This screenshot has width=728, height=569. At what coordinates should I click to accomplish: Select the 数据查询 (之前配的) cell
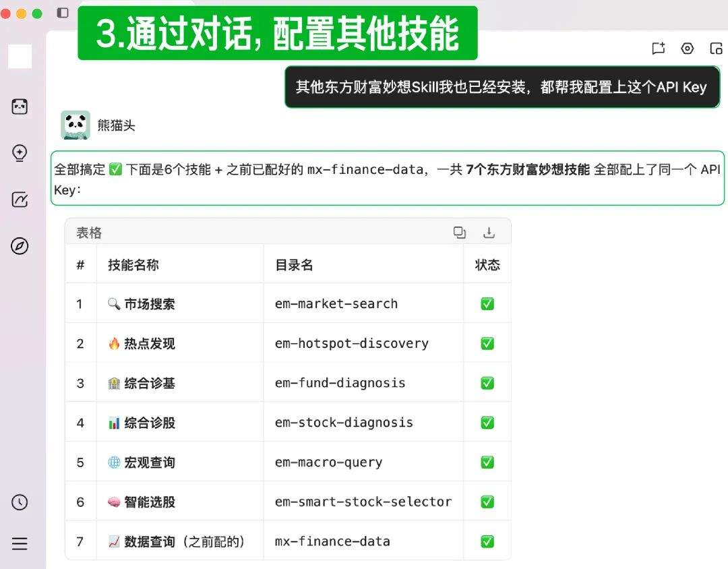pyautogui.click(x=180, y=541)
